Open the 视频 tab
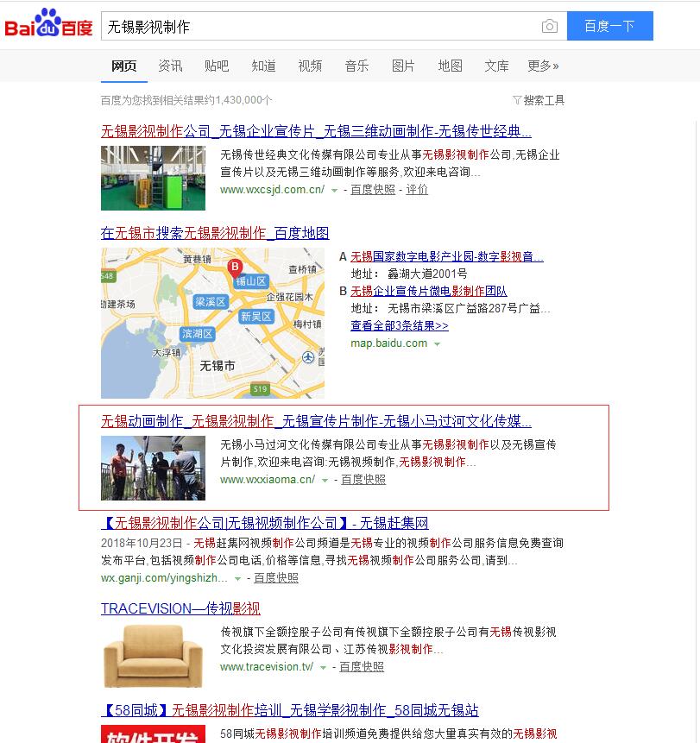 click(x=310, y=66)
